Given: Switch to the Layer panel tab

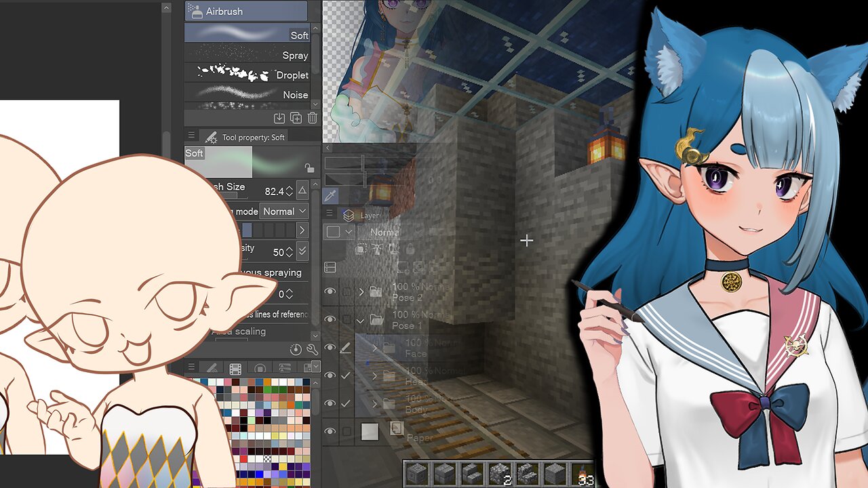Looking at the screenshot, I should (361, 216).
